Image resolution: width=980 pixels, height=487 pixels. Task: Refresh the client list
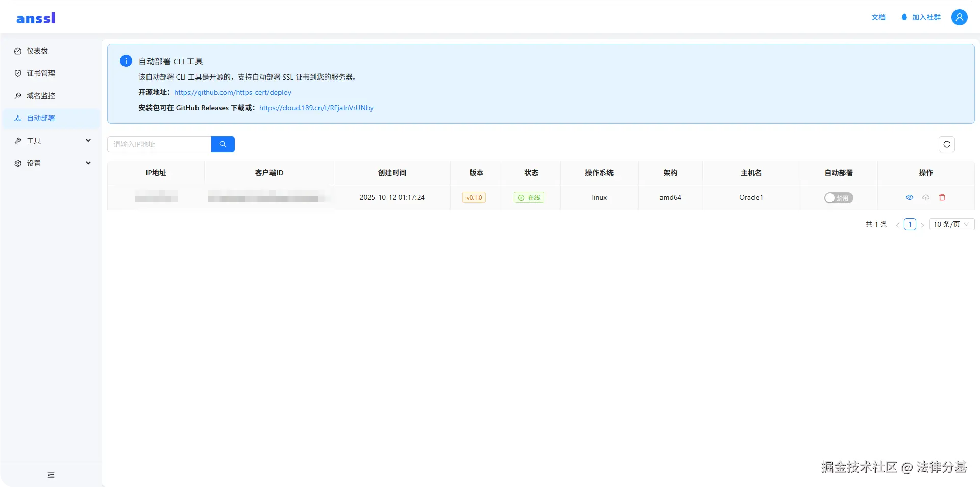pyautogui.click(x=947, y=144)
